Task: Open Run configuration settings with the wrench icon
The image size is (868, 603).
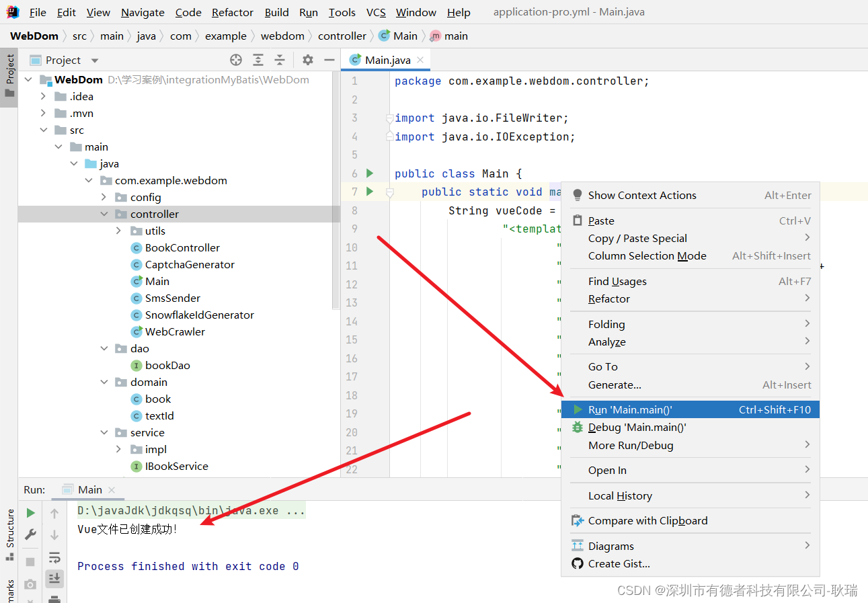Action: click(30, 534)
